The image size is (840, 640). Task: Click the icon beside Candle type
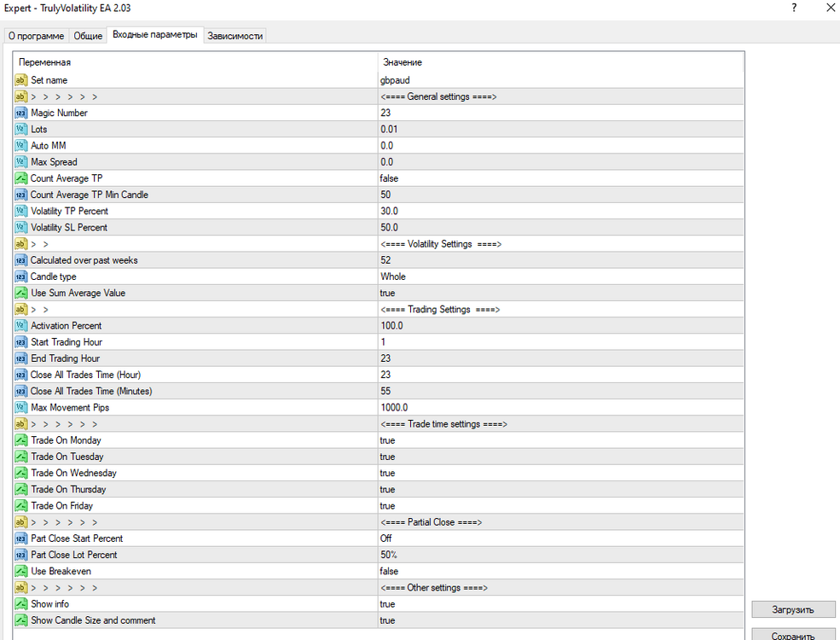pyautogui.click(x=20, y=276)
